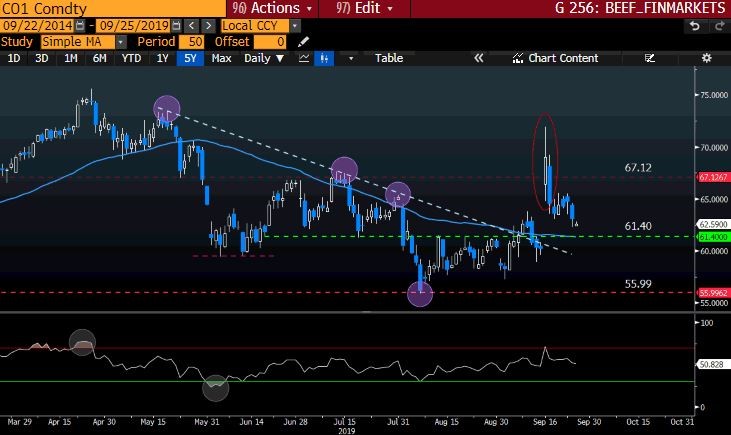Open the Simple MA study dropdown
The width and height of the screenshot is (731, 435).
point(121,42)
